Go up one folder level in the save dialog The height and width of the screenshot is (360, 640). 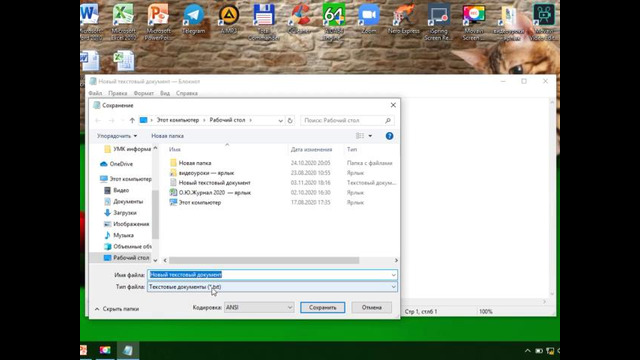pyautogui.click(x=132, y=120)
